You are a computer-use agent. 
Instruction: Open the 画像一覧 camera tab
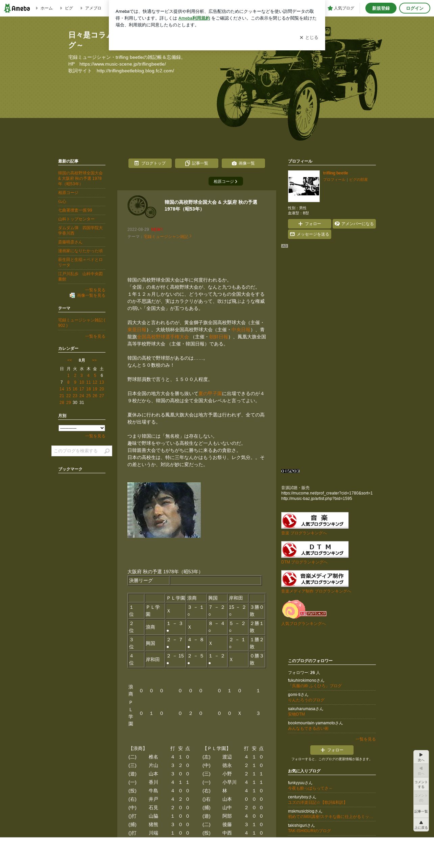click(x=243, y=163)
